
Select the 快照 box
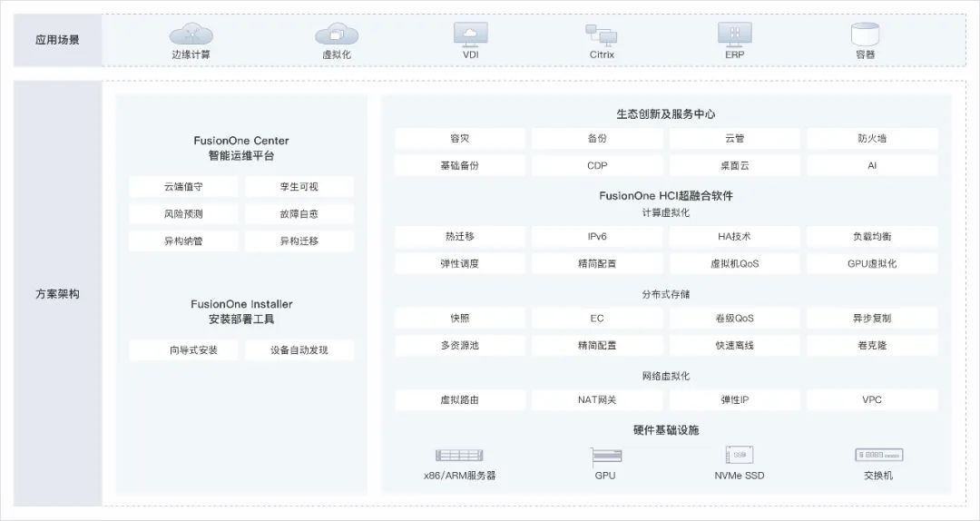(x=459, y=319)
